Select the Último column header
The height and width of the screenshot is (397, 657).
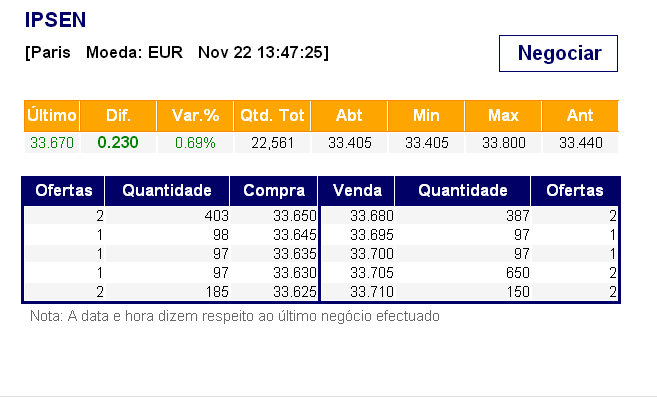pyautogui.click(x=52, y=116)
